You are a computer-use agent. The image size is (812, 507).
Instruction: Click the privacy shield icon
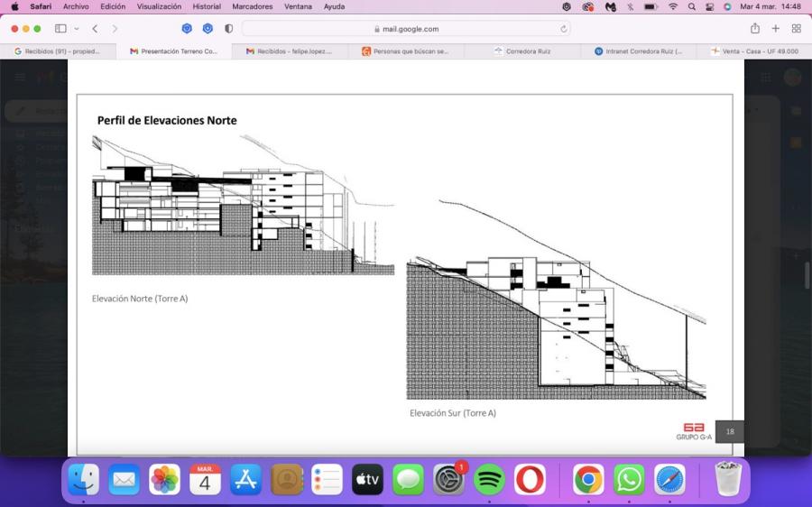click(x=228, y=29)
